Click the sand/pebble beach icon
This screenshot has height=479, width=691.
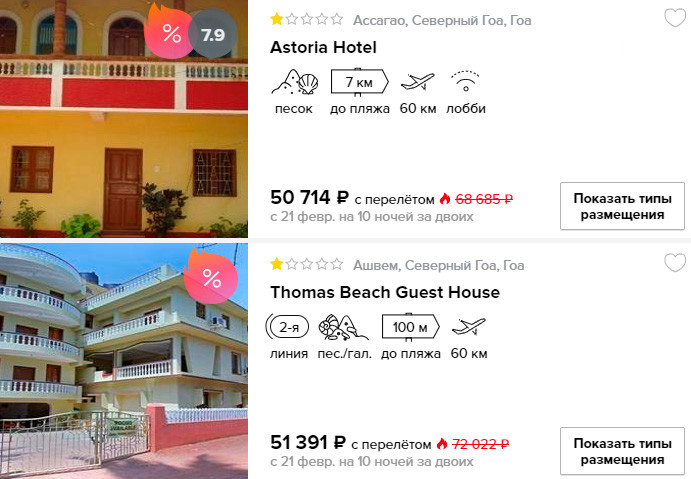coord(344,327)
